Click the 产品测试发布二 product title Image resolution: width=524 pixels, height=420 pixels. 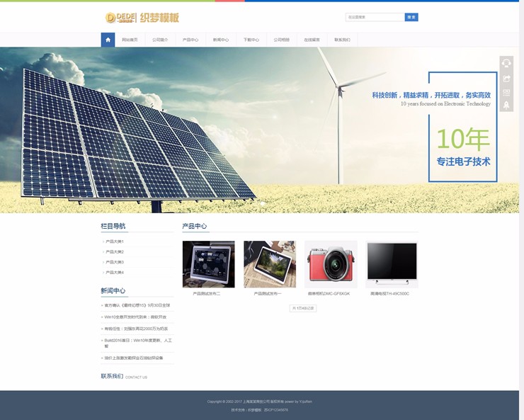(207, 294)
